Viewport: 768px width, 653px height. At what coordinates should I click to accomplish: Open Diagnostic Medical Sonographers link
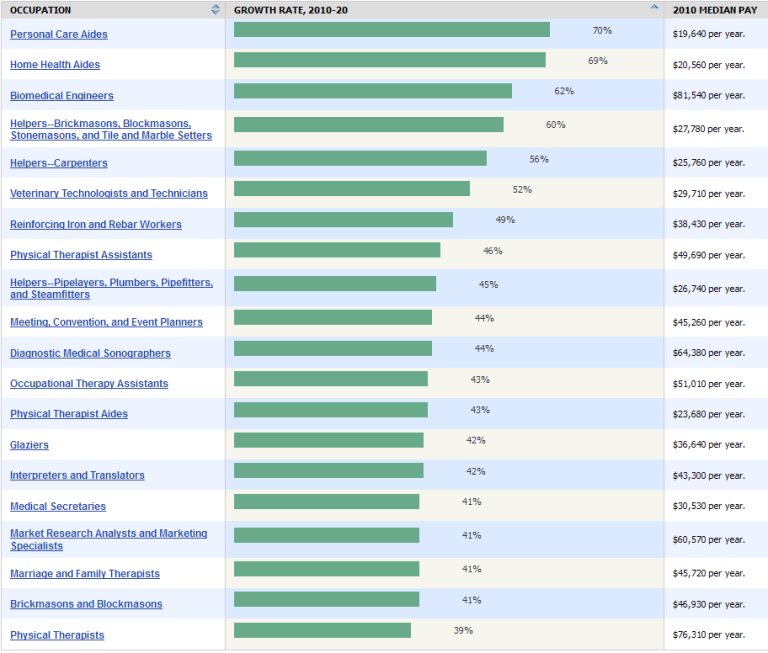(x=90, y=353)
